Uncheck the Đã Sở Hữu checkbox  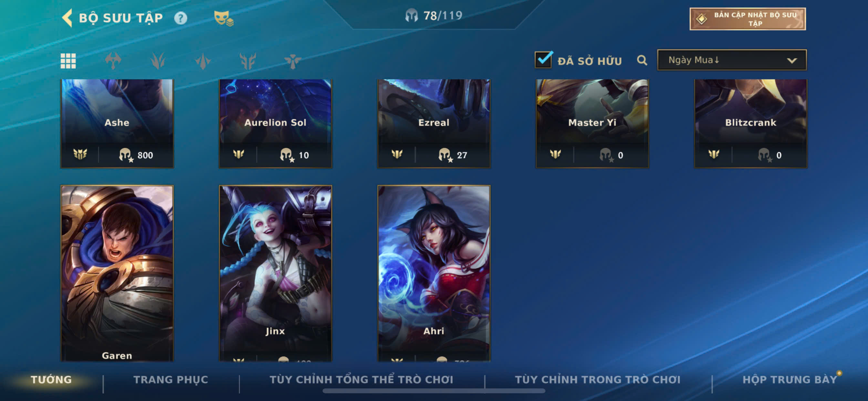tap(543, 60)
